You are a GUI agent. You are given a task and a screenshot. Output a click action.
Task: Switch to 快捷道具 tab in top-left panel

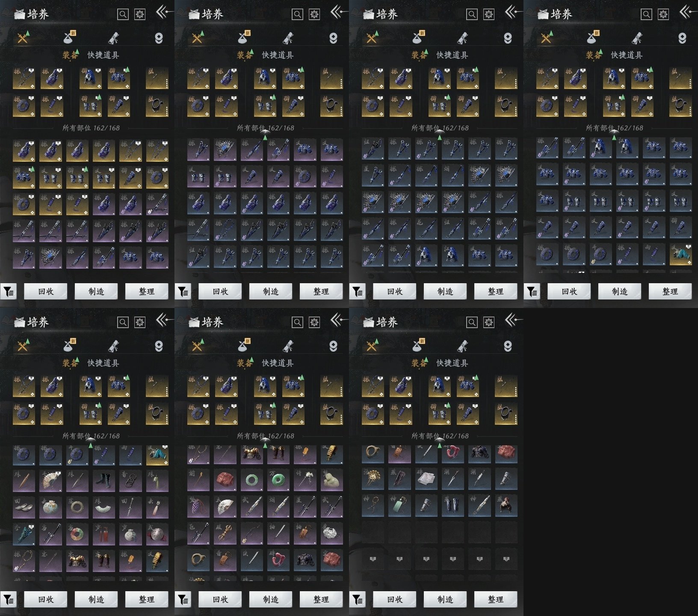pyautogui.click(x=103, y=55)
